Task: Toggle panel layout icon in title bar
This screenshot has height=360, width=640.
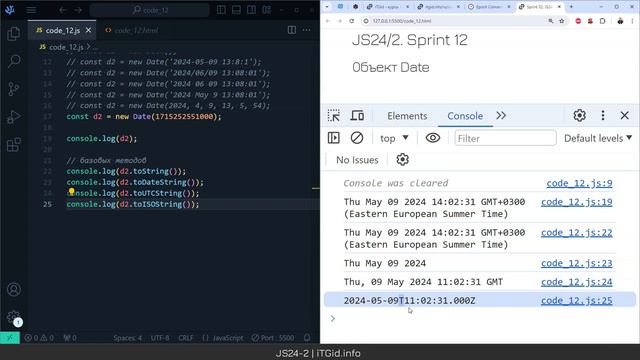Action: 236,10
